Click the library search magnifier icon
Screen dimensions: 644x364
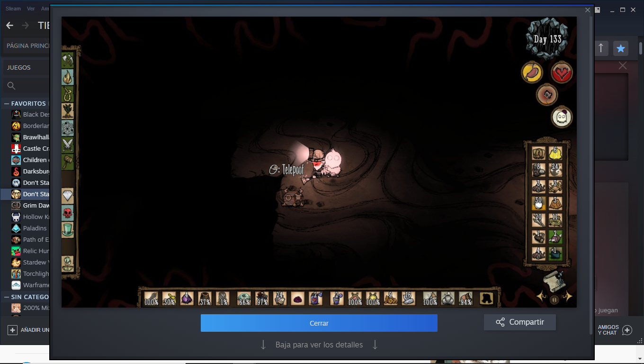tap(12, 86)
